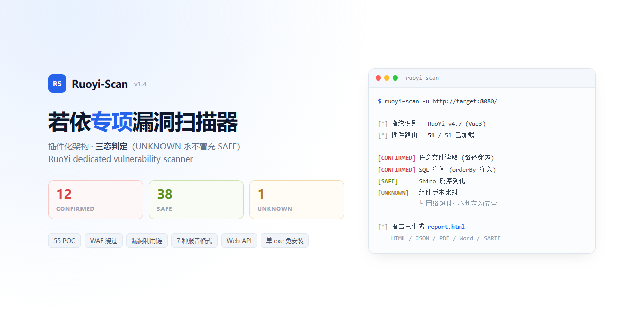Click the red dot in the terminal titlebar
Image resolution: width=644 pixels, height=322 pixels.
coord(378,78)
